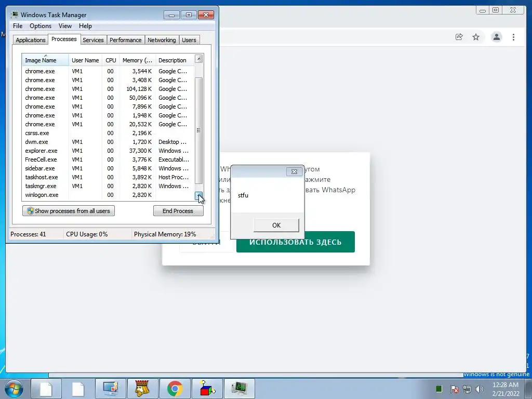Open the computer monitor taskbar app
Screen dimensions: 532x399
[x=110, y=389]
